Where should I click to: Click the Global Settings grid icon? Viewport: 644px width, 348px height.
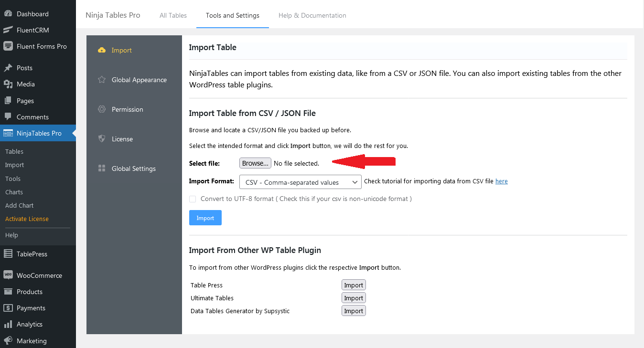101,168
